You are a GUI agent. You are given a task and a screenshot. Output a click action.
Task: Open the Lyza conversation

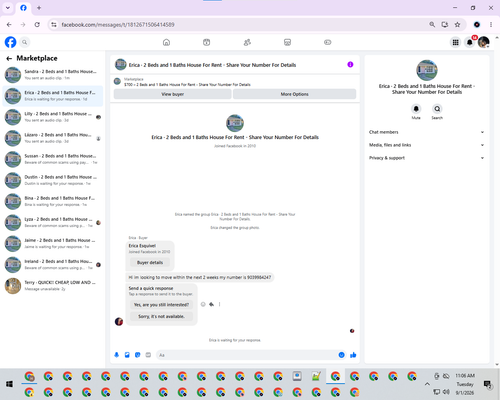point(53,222)
